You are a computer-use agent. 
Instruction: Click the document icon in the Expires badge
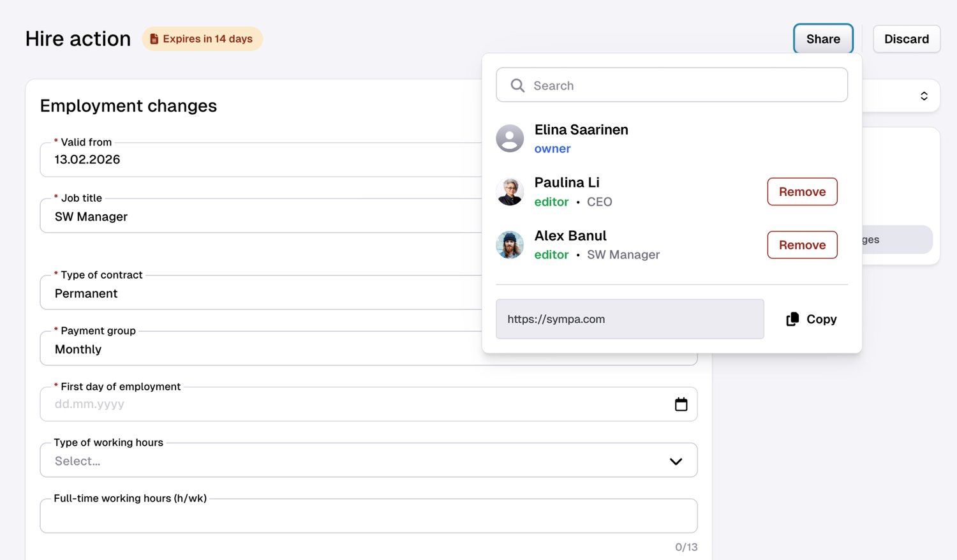pos(154,38)
